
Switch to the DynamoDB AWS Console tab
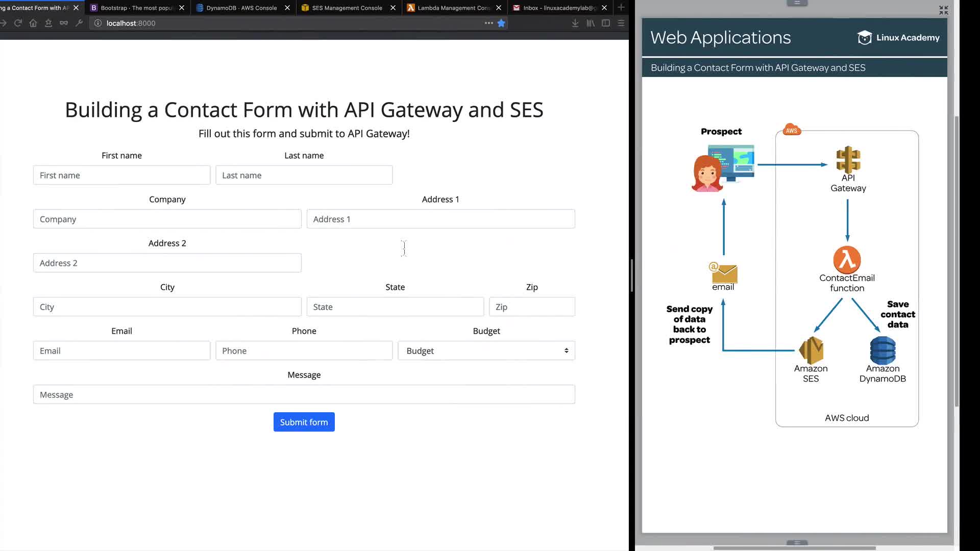[241, 8]
